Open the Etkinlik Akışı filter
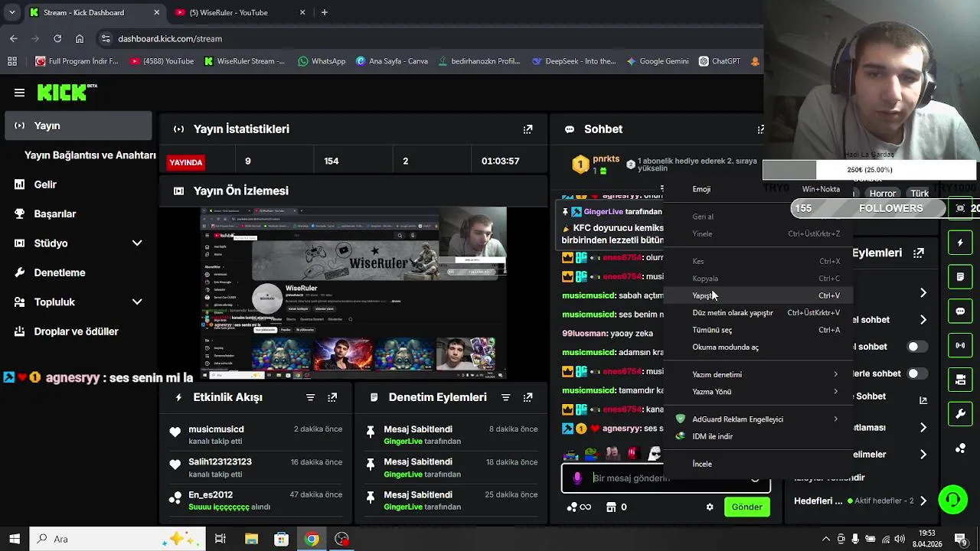This screenshot has width=980, height=551. point(310,397)
